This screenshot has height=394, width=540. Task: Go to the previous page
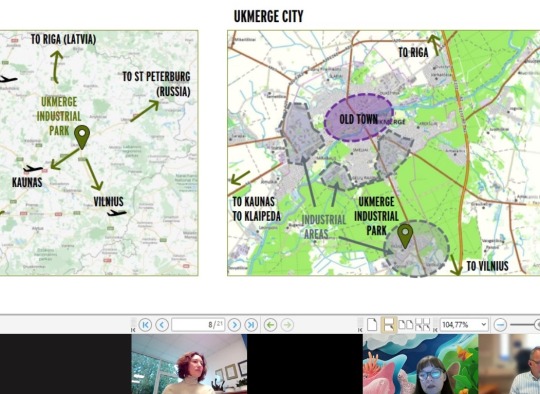162,325
